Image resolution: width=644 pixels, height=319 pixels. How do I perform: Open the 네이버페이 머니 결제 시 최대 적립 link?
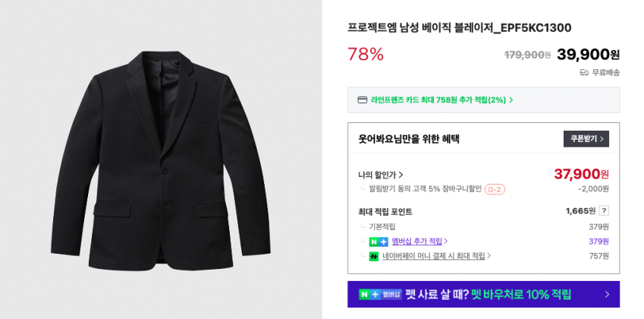(x=433, y=256)
